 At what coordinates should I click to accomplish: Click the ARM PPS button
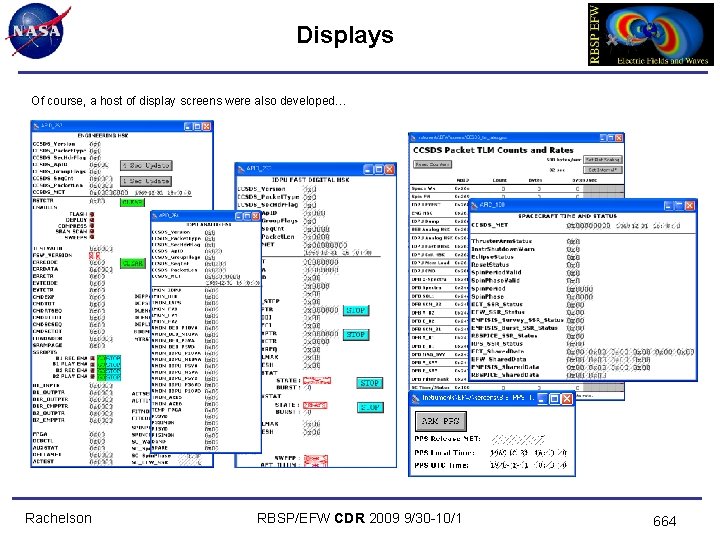(x=440, y=421)
